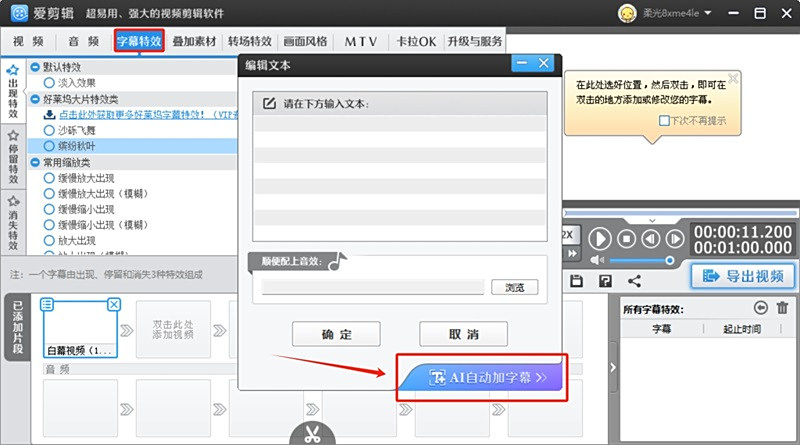This screenshot has height=445, width=800.
Task: Click the 浏览 browse button
Action: coord(515,287)
